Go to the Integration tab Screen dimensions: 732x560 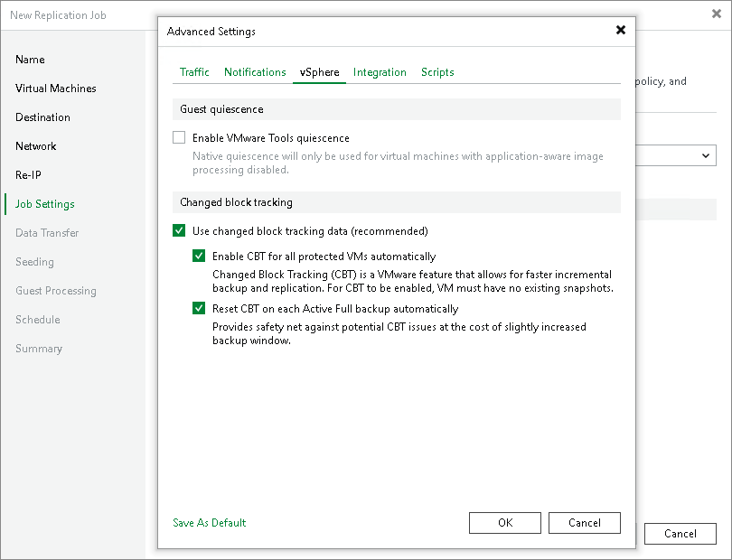pos(380,72)
